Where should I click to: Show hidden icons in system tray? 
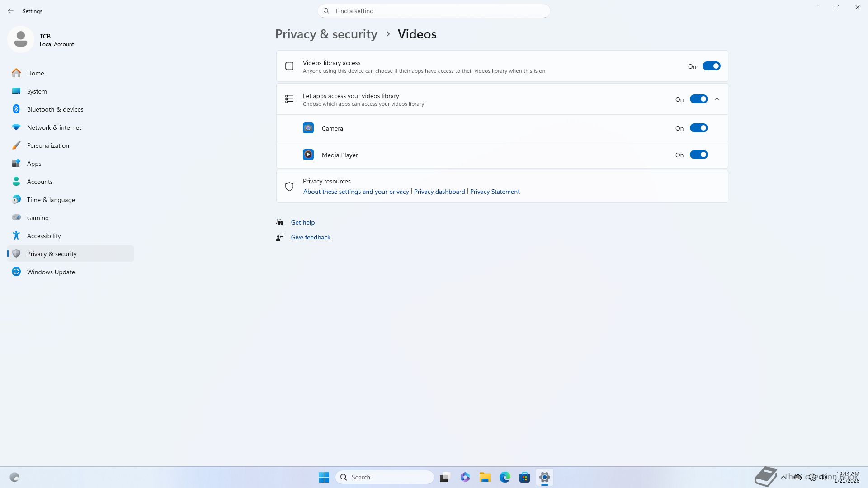point(783,477)
